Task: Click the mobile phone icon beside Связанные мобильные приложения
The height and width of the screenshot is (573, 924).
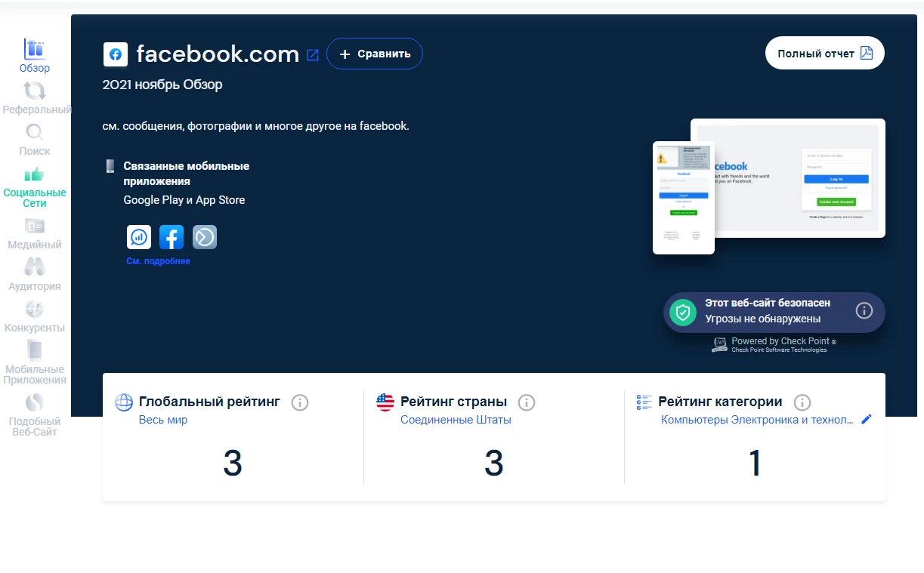Action: [110, 166]
